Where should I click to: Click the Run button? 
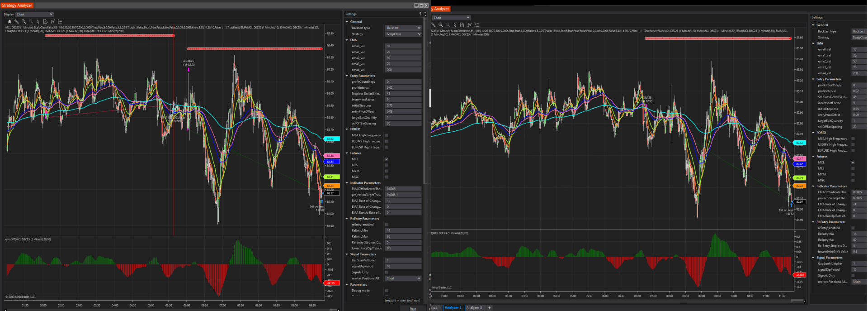click(413, 309)
